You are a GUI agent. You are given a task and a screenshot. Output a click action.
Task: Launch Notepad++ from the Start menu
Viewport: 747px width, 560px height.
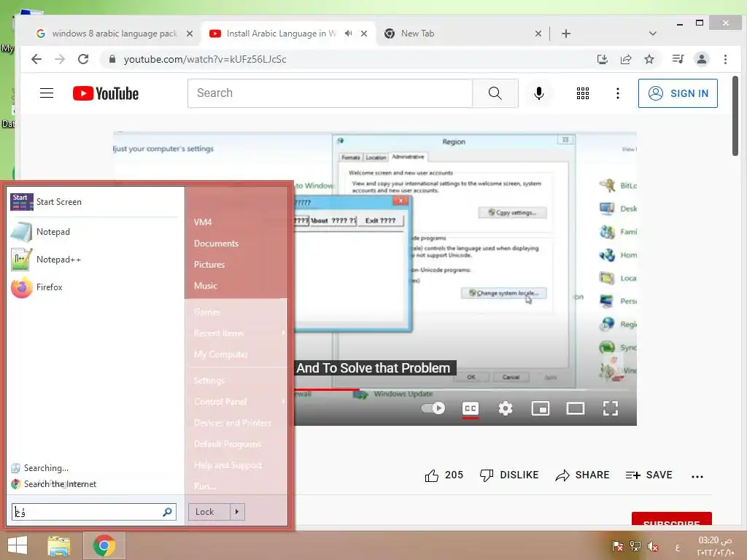click(x=94, y=260)
